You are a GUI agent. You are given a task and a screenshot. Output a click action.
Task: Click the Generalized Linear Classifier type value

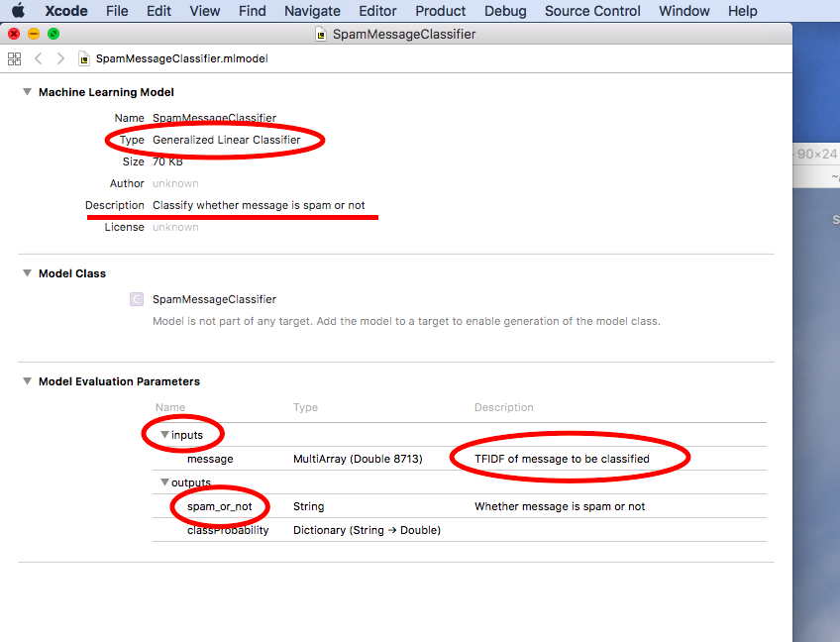pos(227,140)
